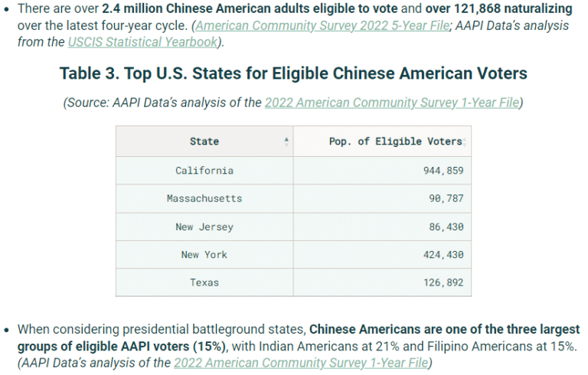The width and height of the screenshot is (588, 375).
Task: Open the USCIS Statistical Yearbook link
Action: [142, 42]
